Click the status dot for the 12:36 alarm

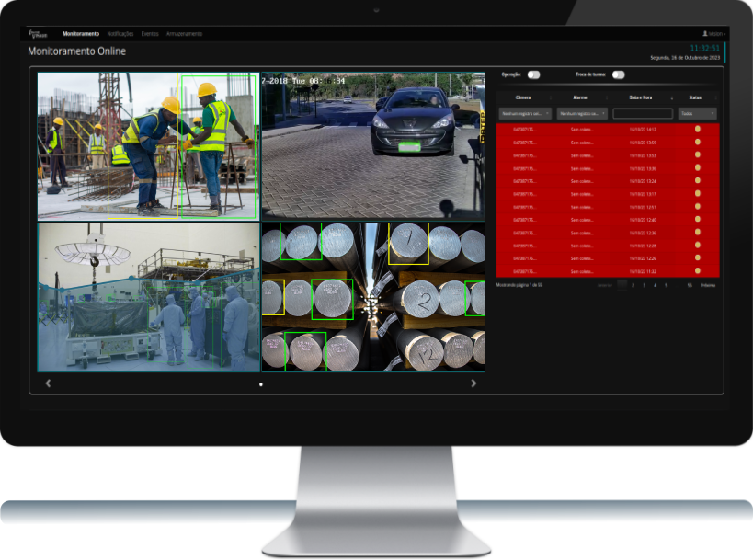coord(697,232)
